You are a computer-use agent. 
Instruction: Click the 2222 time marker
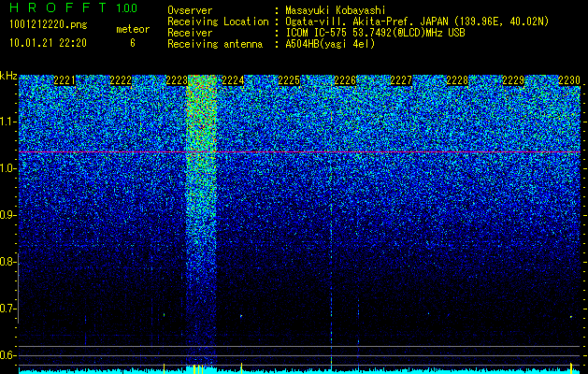121,80
